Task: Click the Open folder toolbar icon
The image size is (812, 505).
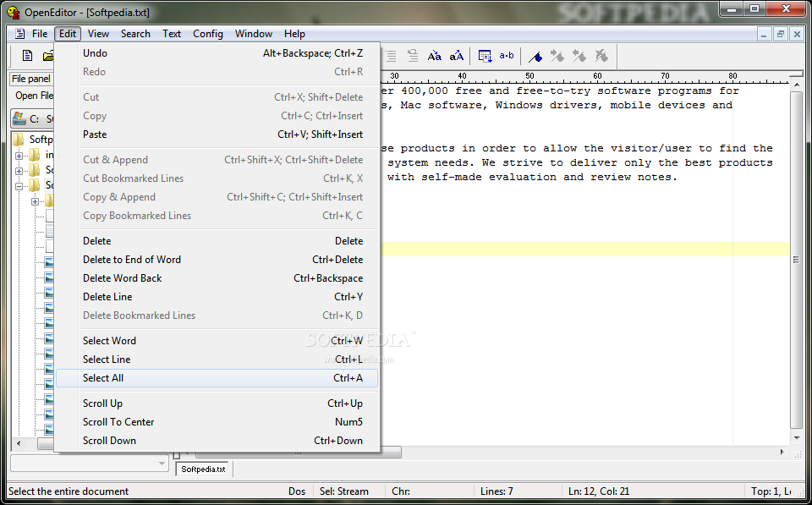Action: click(48, 56)
